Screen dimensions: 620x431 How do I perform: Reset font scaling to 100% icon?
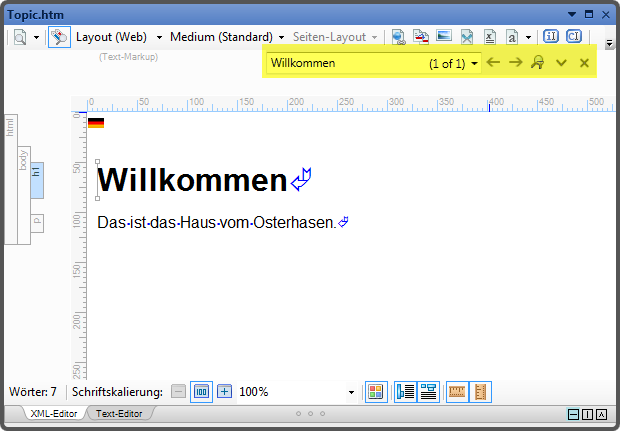[201, 392]
